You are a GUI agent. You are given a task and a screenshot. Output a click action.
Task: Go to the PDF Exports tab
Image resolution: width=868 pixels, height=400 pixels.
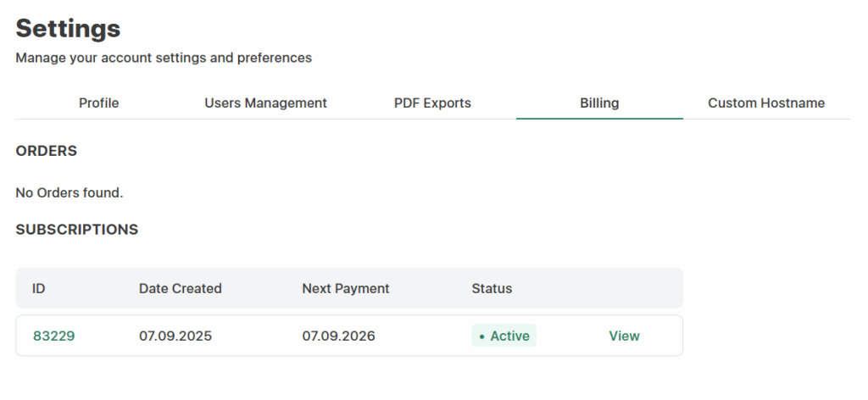[432, 103]
